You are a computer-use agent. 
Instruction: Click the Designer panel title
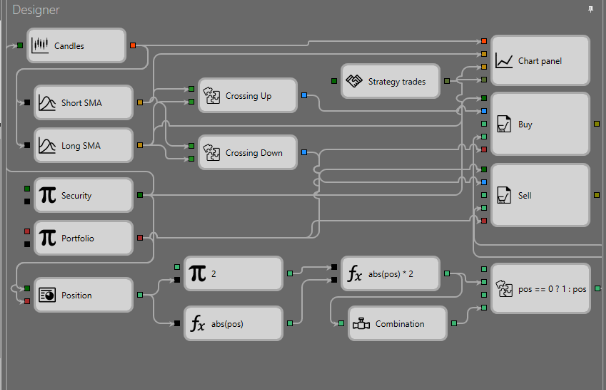[36, 10]
